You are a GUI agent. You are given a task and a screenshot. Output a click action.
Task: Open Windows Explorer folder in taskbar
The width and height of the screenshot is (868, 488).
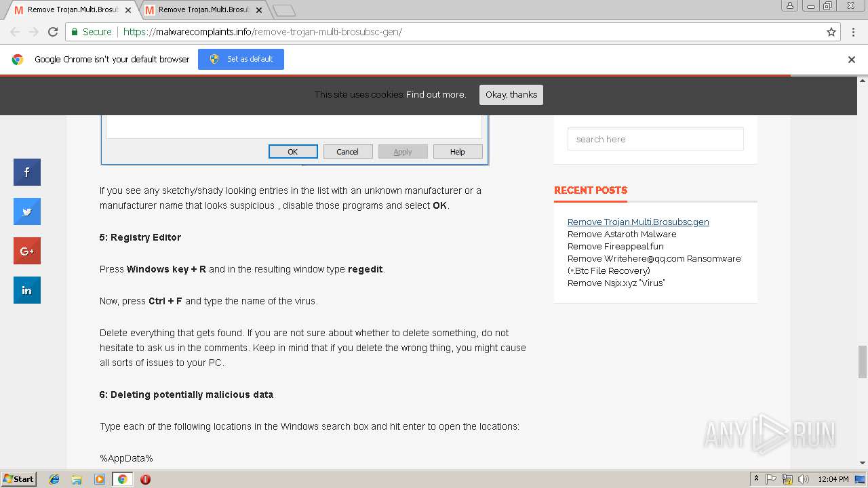pos(77,479)
